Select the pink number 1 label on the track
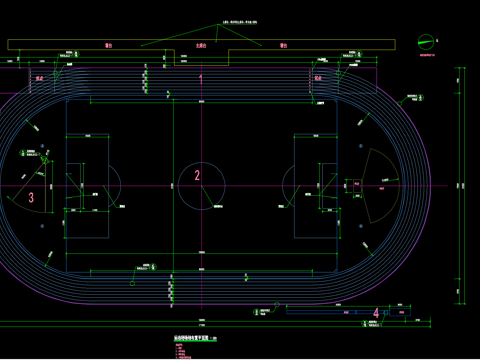Viewport: 480px width, 360px height. 201,79
